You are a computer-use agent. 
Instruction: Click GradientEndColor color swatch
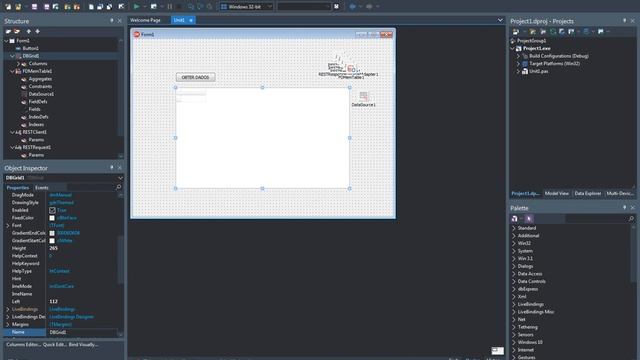point(52,233)
